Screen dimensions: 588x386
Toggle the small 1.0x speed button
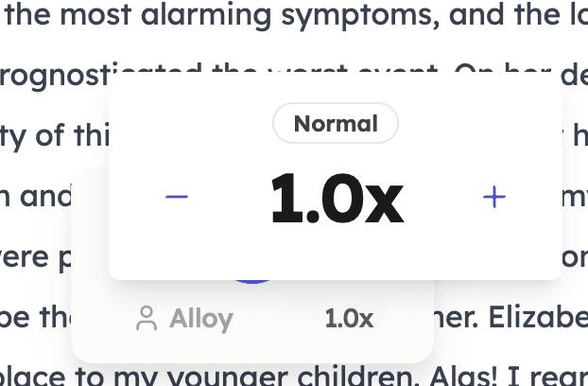(349, 319)
